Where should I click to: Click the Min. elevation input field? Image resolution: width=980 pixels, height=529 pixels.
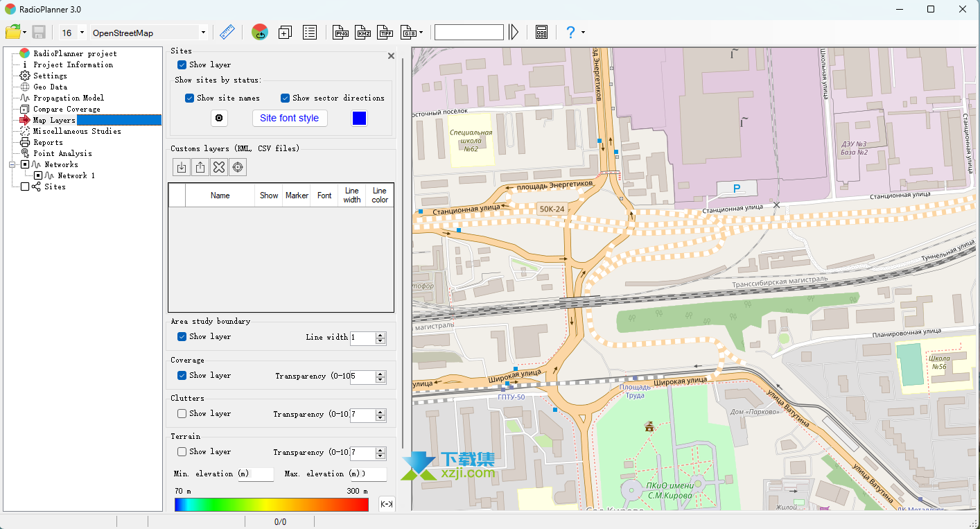point(256,474)
